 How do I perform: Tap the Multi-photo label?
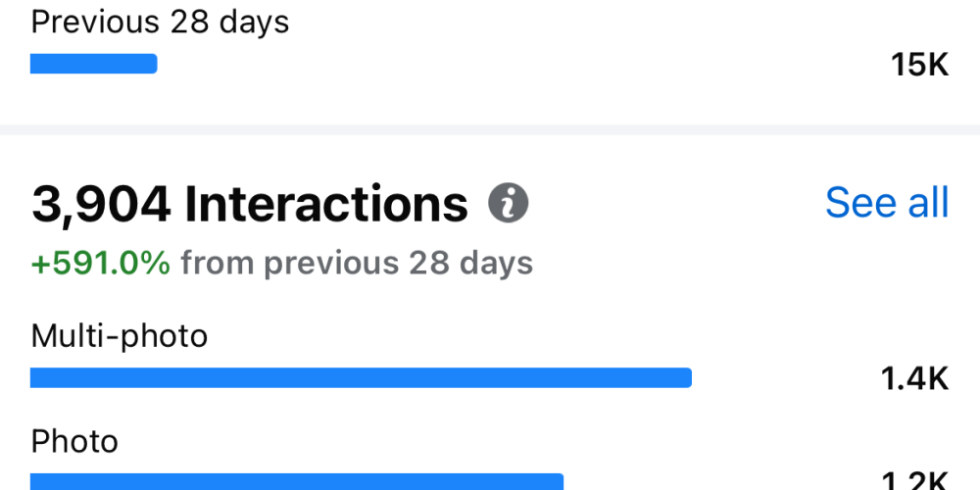click(x=119, y=336)
